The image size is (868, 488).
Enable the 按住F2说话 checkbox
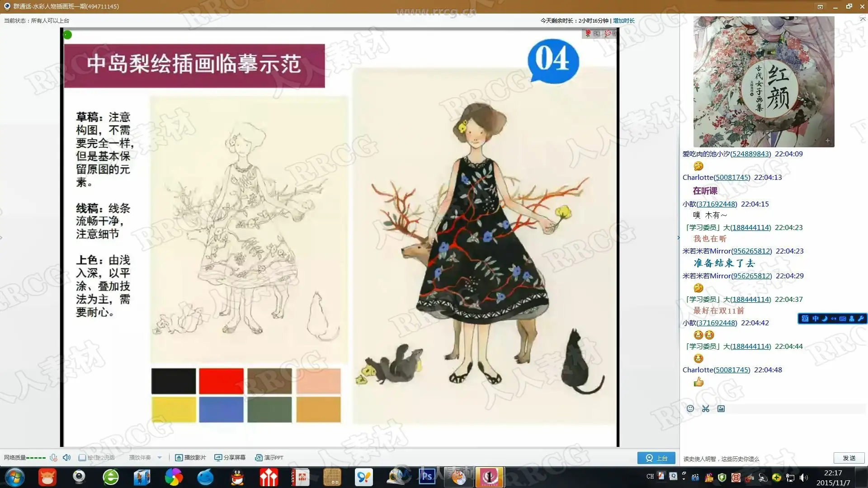82,458
